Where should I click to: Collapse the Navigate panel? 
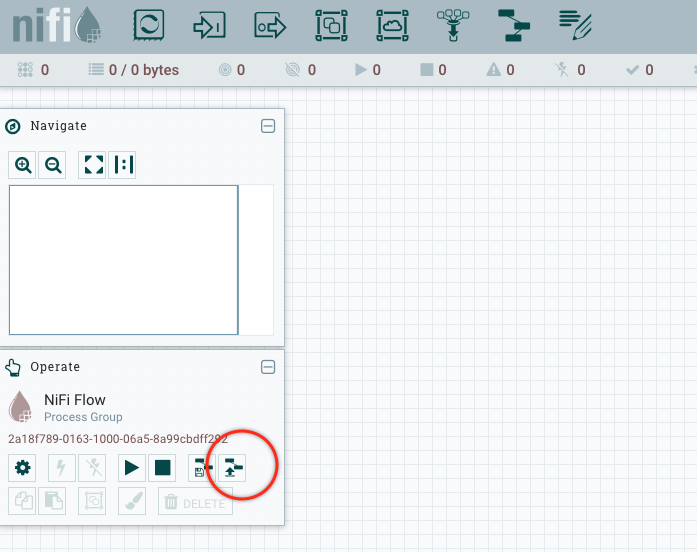[268, 126]
